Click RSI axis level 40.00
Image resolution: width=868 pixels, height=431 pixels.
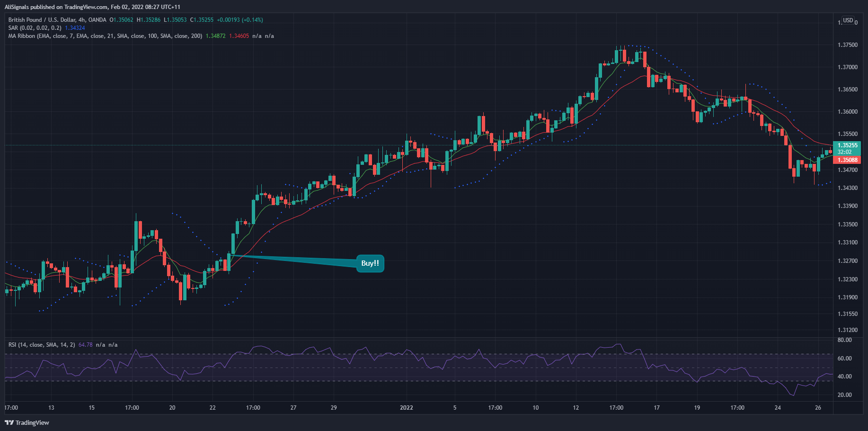844,377
